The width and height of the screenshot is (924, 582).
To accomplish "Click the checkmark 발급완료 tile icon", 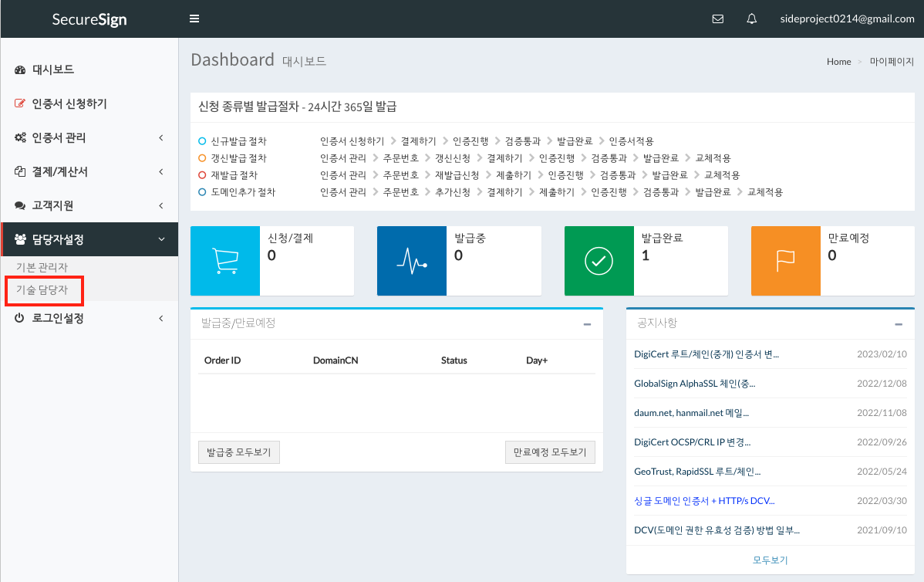I will click(x=599, y=261).
